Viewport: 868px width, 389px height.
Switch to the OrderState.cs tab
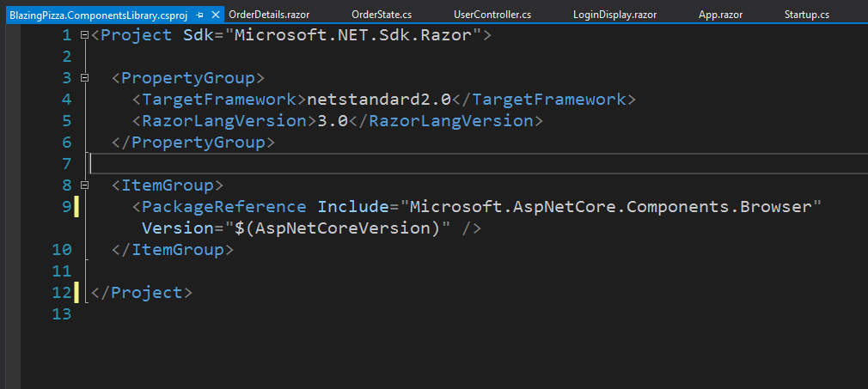click(382, 15)
